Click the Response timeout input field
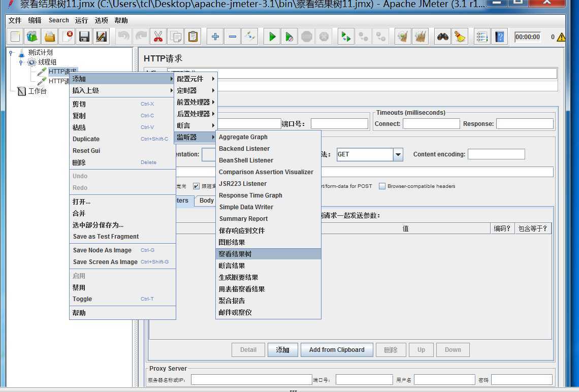 click(x=525, y=124)
